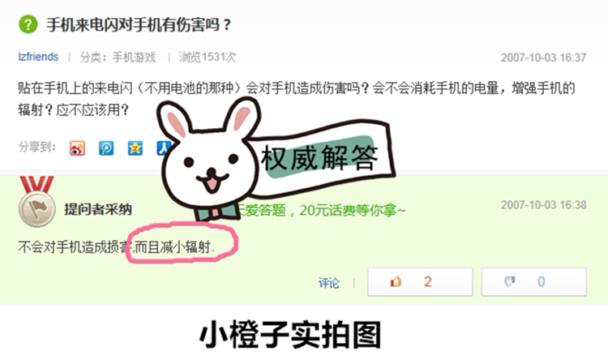Share via the blue Tencent Weibo icon

point(106,148)
